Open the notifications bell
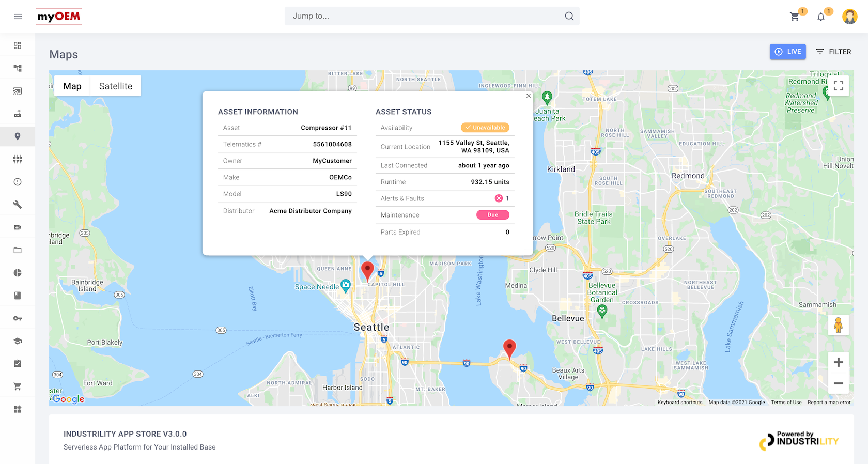This screenshot has width=868, height=464. 821,17
